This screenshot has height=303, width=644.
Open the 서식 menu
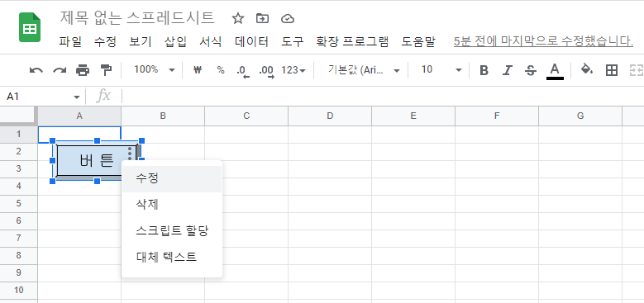coord(211,41)
